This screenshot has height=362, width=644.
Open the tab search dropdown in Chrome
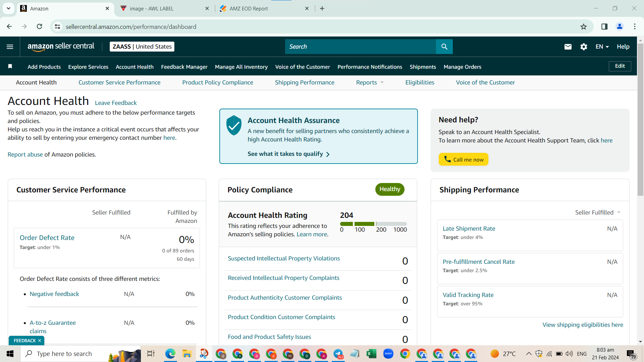point(8,8)
